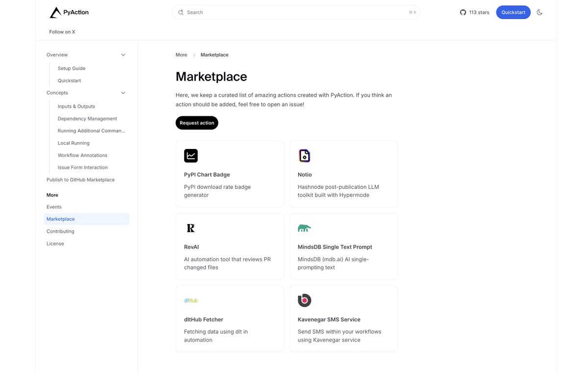Click 'MindsDB (mdb.ai) AI single-prompting text' description

pyautogui.click(x=333, y=263)
